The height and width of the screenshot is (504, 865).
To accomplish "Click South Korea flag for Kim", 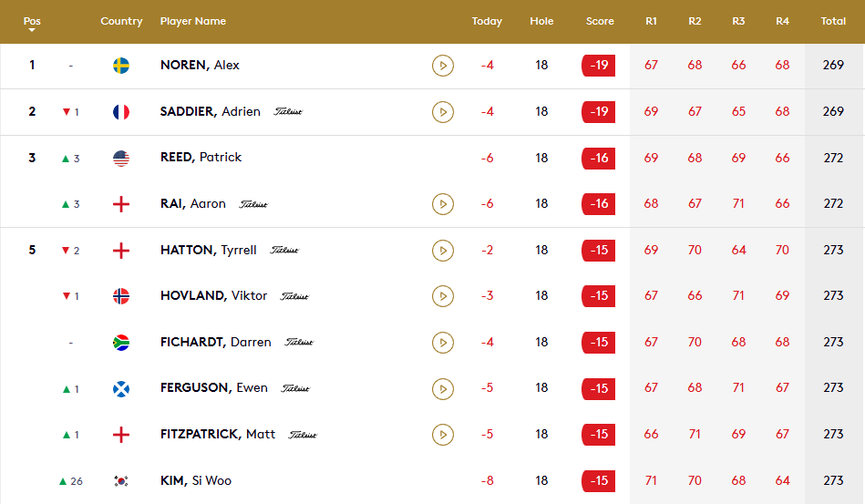I will (120, 481).
